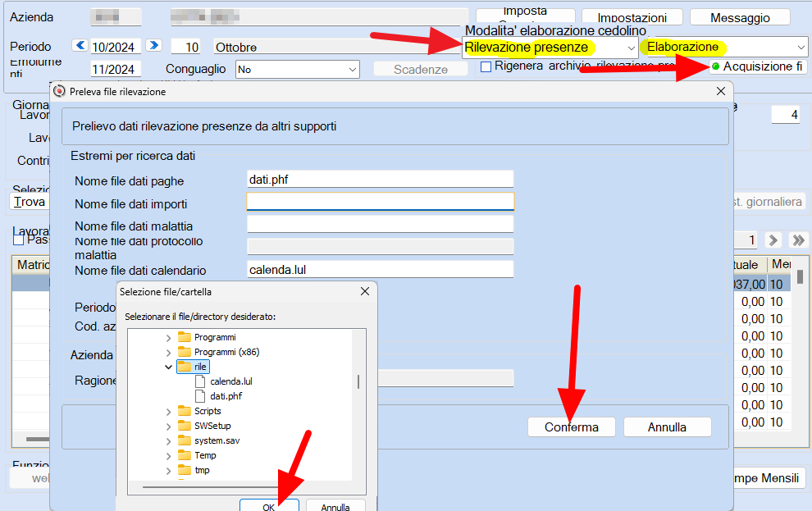The image size is (812, 511).
Task: Click the Periodo month field 10/2024
Action: pos(116,47)
